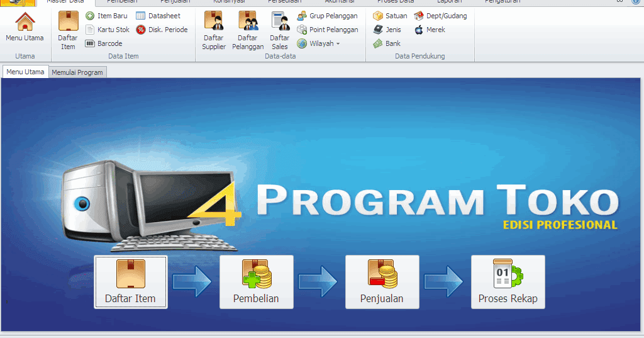Open the Pembelian ribbon tab
This screenshot has height=338, width=644.
click(x=122, y=2)
